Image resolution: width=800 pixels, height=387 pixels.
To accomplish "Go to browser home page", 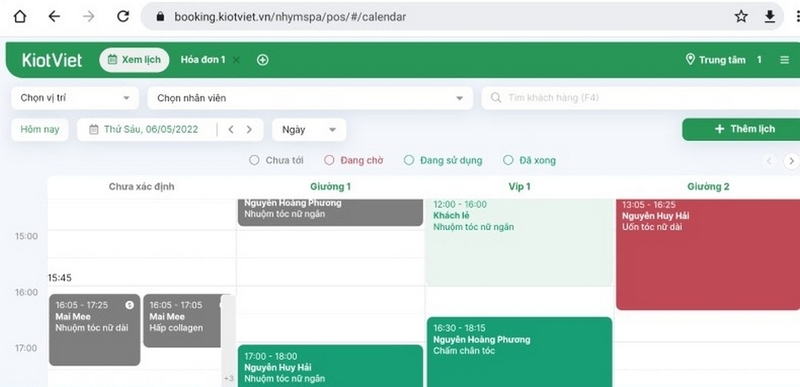I will pyautogui.click(x=19, y=17).
